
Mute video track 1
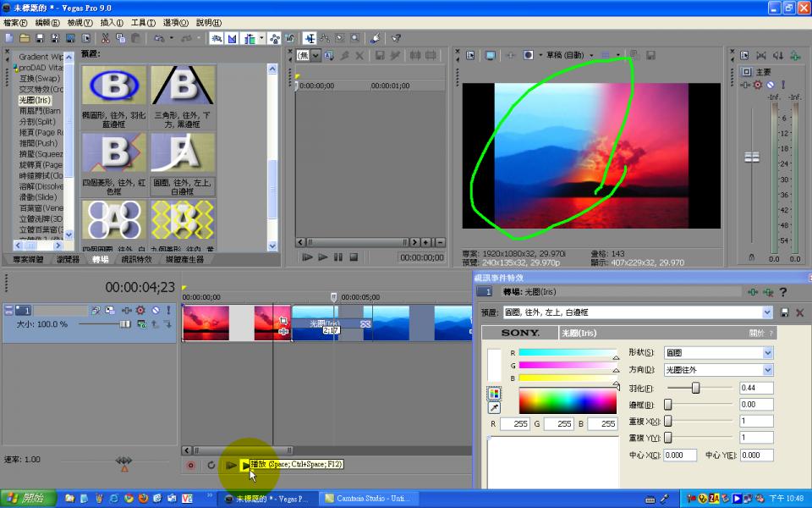click(x=155, y=311)
